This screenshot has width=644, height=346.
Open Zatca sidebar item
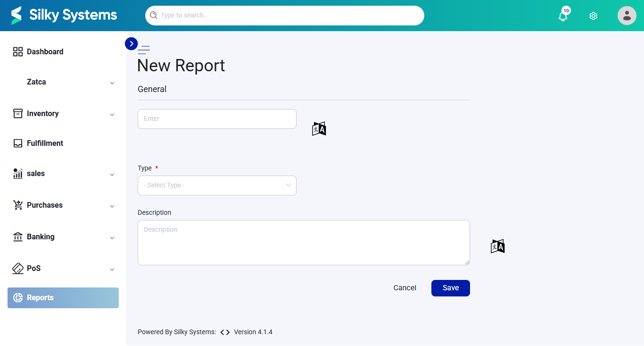click(63, 82)
